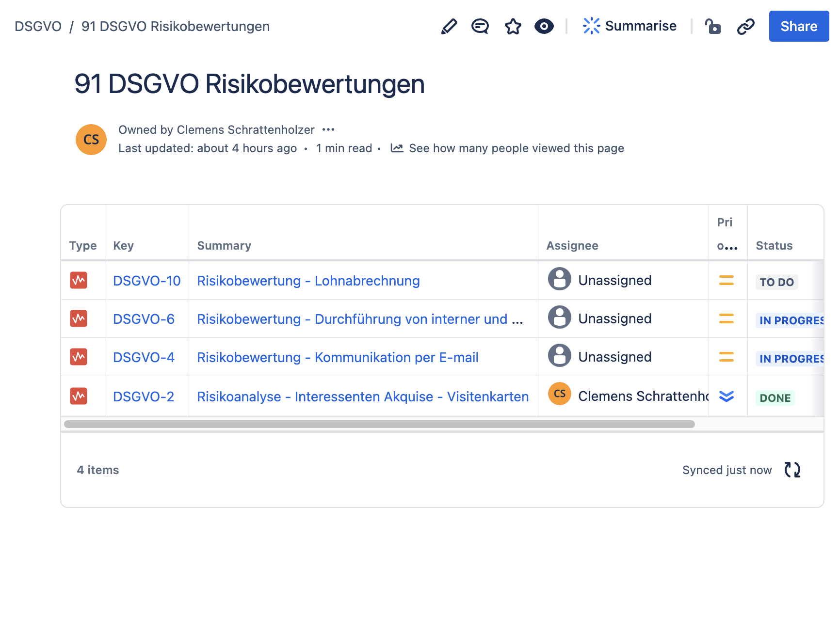
Task: Open Risikobewertung - Kommunikation per E-mail issue
Action: [x=338, y=357]
